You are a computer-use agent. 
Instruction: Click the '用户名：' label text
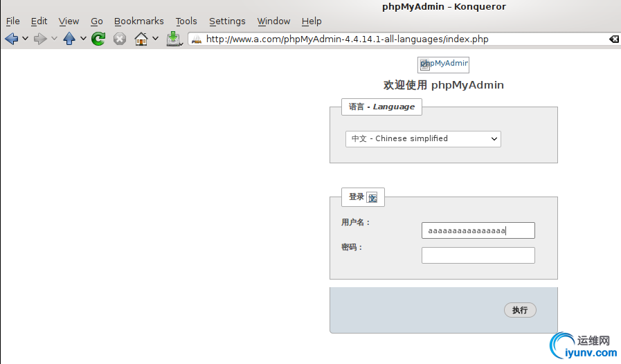pyautogui.click(x=356, y=223)
